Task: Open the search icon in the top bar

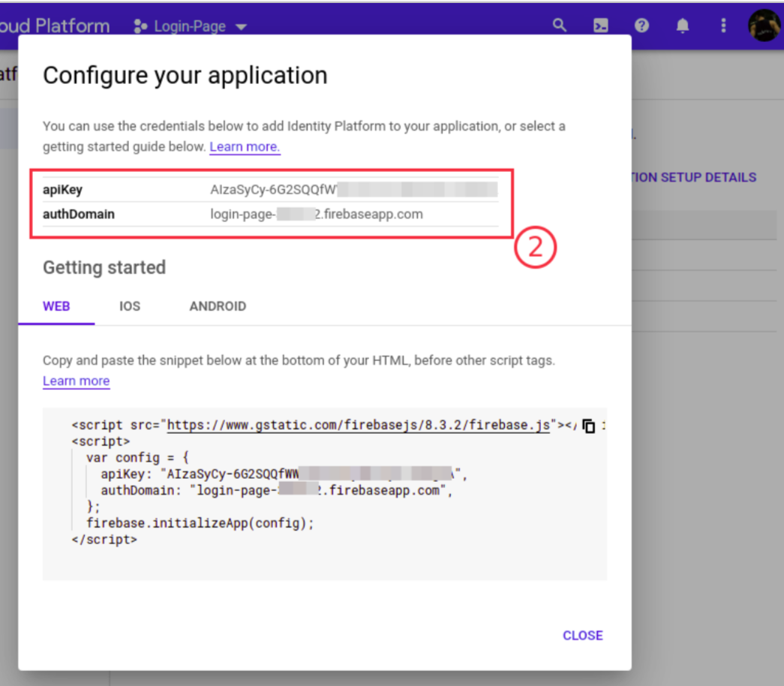Action: pos(560,25)
